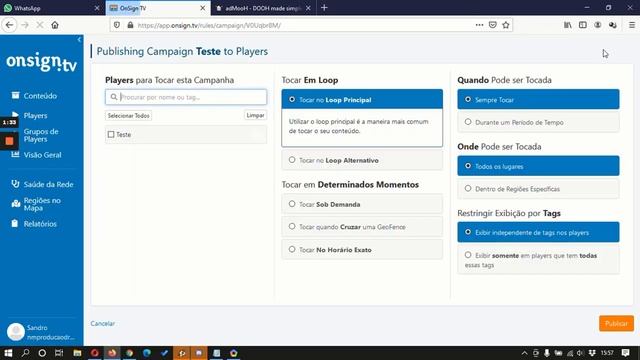Viewport: 640px width, 360px height.
Task: Select Tocar no Loop Alternativo
Action: pos(362,160)
